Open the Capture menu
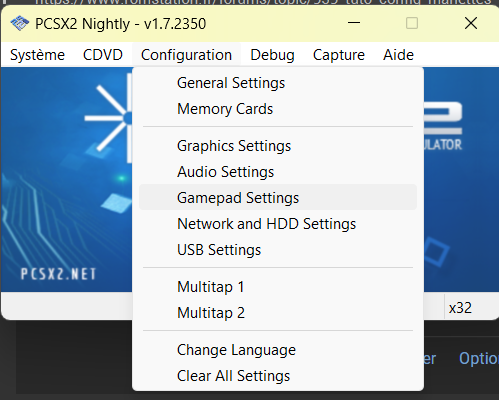 point(339,55)
